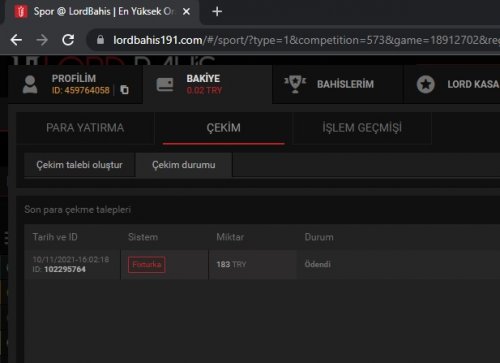Click the wallet icon next to Bakiye
Image resolution: width=500 pixels, height=363 pixels.
point(165,84)
